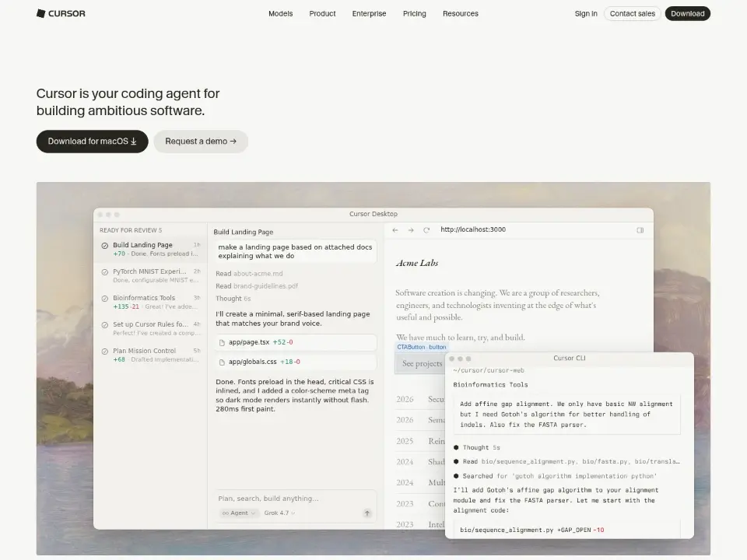Click the status icon for Plan Mission Control
747x560 pixels.
click(x=105, y=352)
